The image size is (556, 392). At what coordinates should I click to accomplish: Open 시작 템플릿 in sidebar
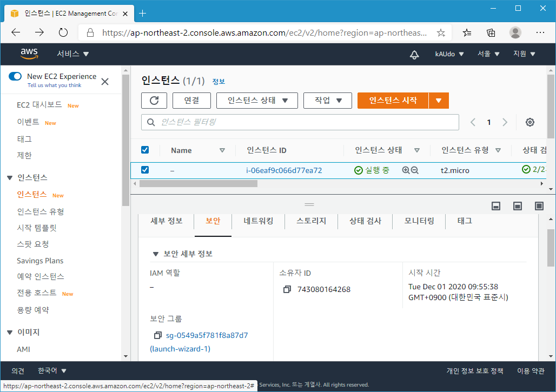37,228
